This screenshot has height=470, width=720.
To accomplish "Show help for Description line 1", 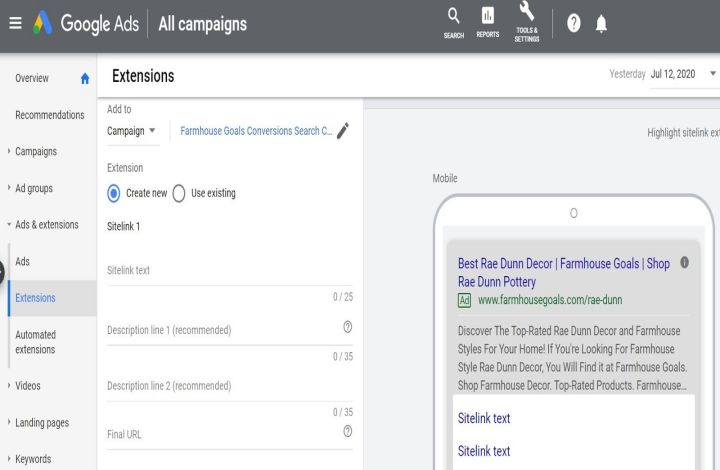I will [x=348, y=327].
